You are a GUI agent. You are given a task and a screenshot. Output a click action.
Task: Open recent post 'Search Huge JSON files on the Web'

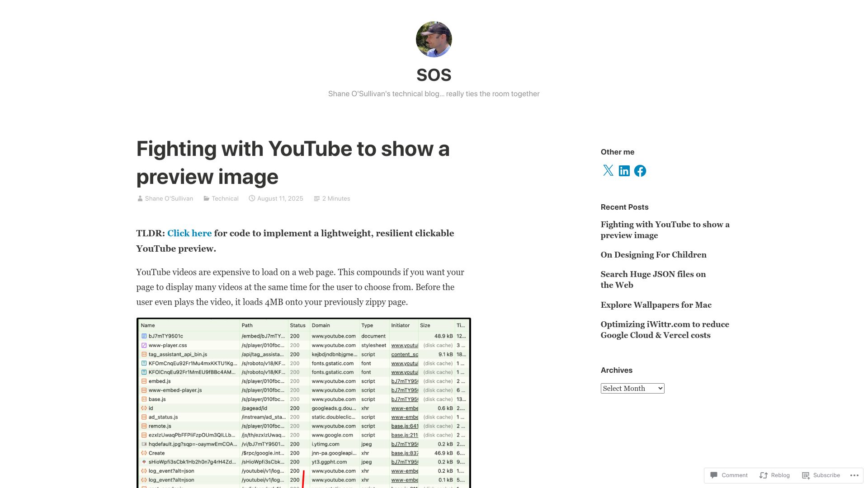click(653, 280)
